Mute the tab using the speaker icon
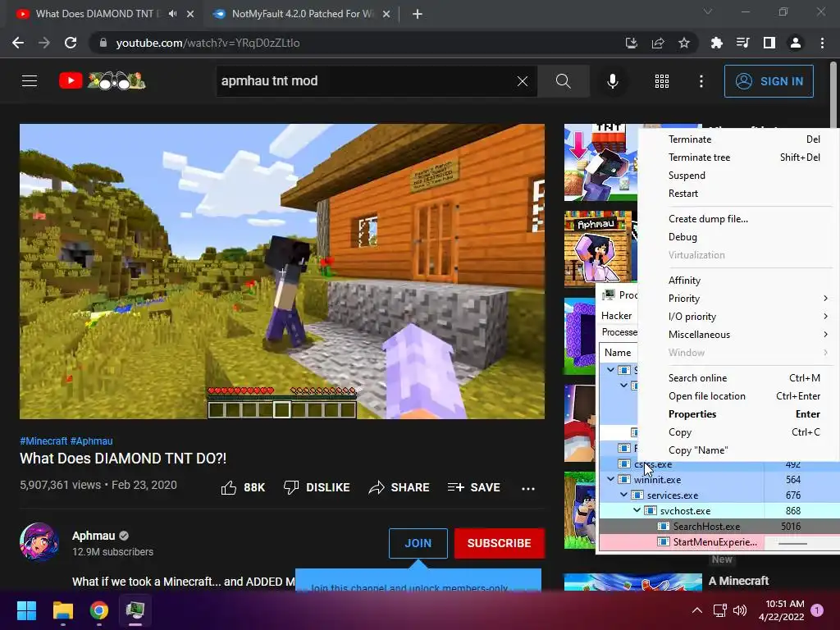Image resolution: width=840 pixels, height=630 pixels. tap(172, 14)
